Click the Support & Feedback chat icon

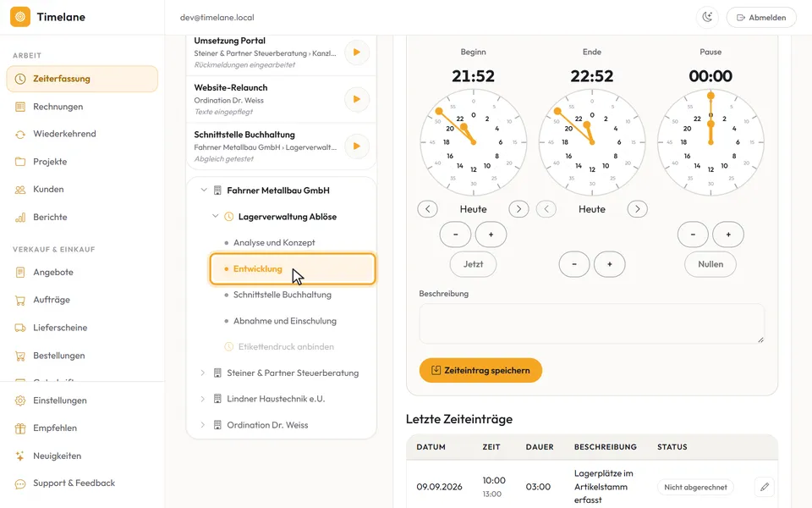click(20, 483)
